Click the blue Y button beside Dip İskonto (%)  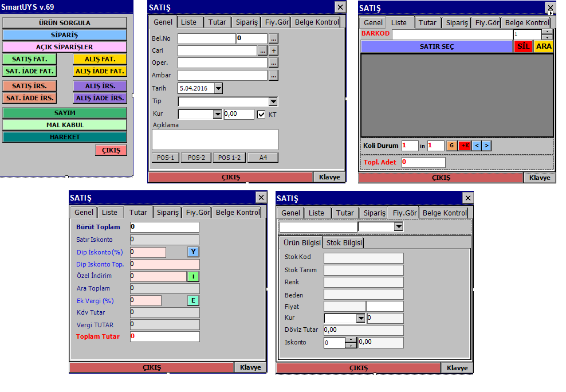pyautogui.click(x=194, y=252)
